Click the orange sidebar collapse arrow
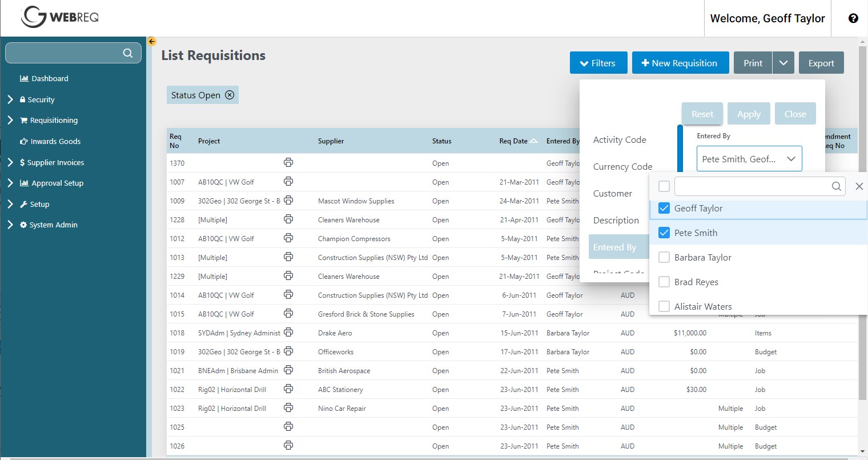Screen dimensions: 868x460 tap(151, 41)
